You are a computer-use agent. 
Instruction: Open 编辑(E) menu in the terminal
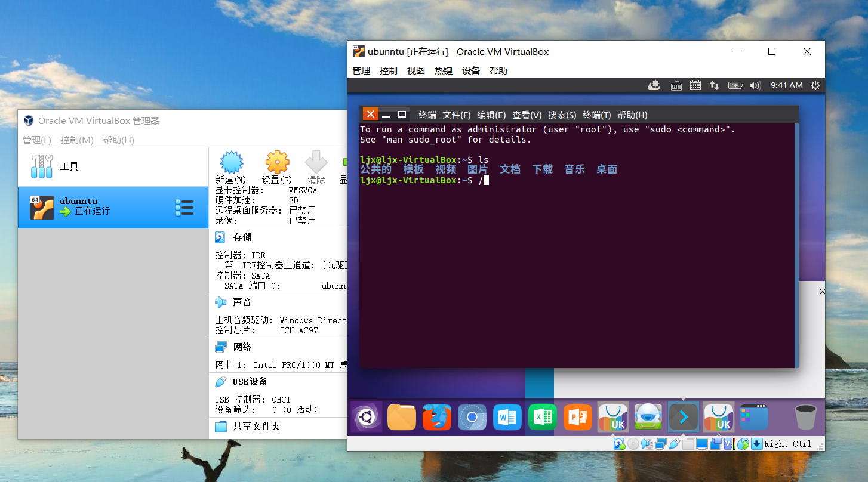point(491,115)
